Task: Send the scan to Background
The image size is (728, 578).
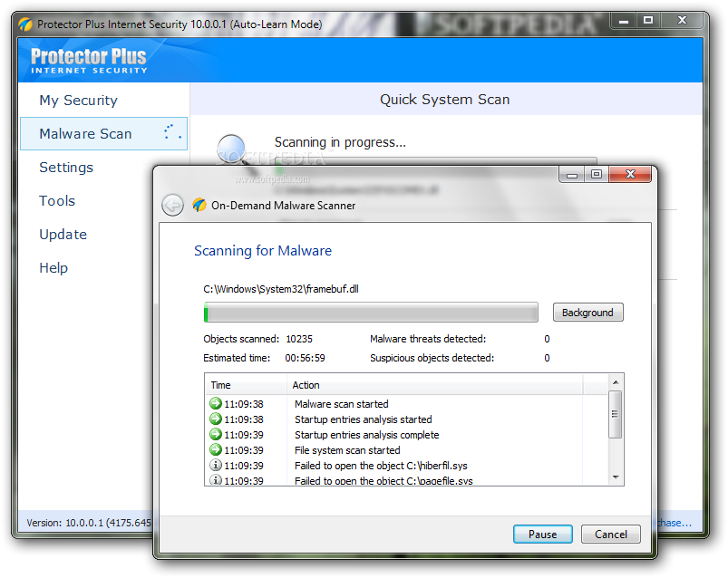Action: pos(587,313)
